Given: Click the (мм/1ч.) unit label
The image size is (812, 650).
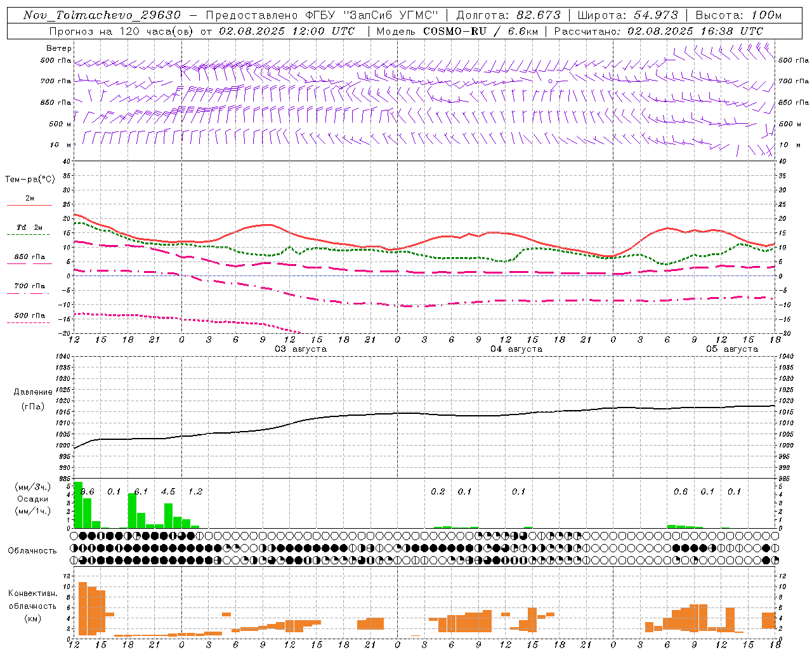Looking at the screenshot, I should [32, 511].
